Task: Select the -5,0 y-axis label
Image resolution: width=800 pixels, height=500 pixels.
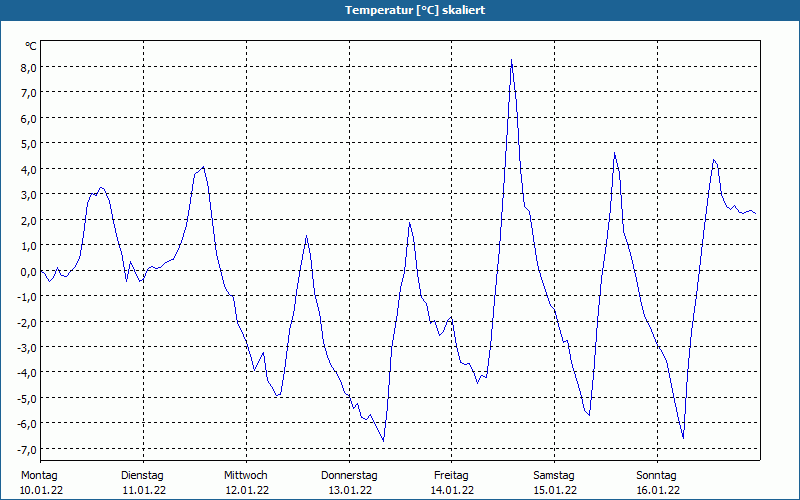Action: pyautogui.click(x=27, y=398)
